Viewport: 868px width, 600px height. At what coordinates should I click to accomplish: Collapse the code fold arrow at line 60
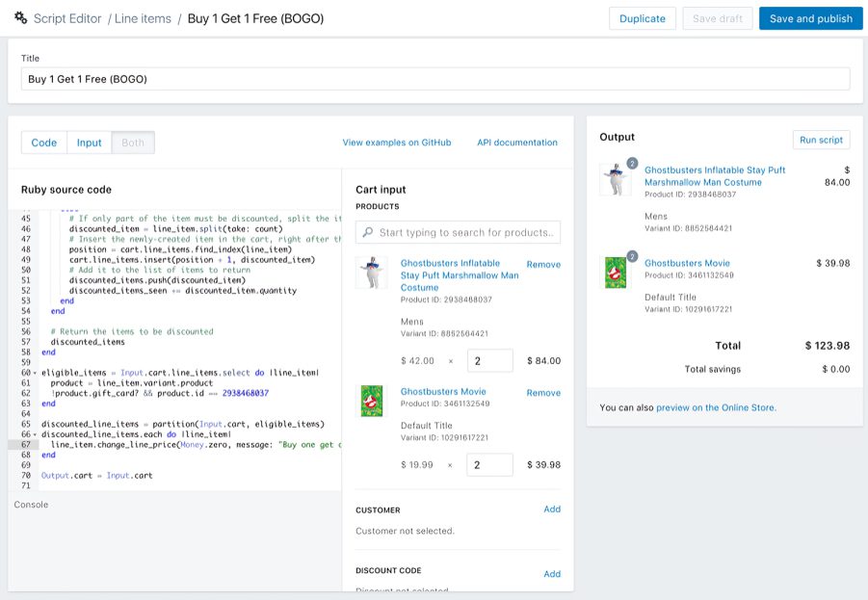point(36,373)
